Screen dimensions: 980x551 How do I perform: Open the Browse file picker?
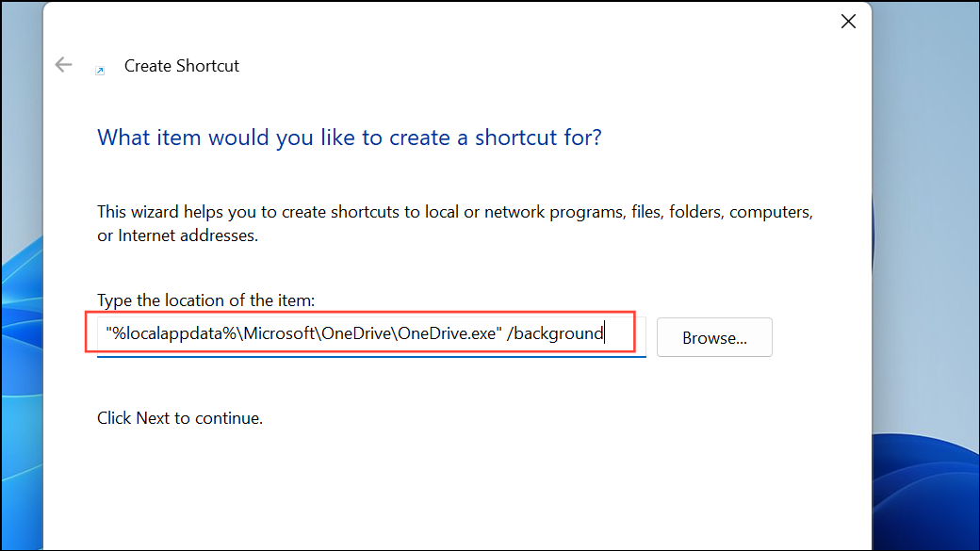coord(713,337)
